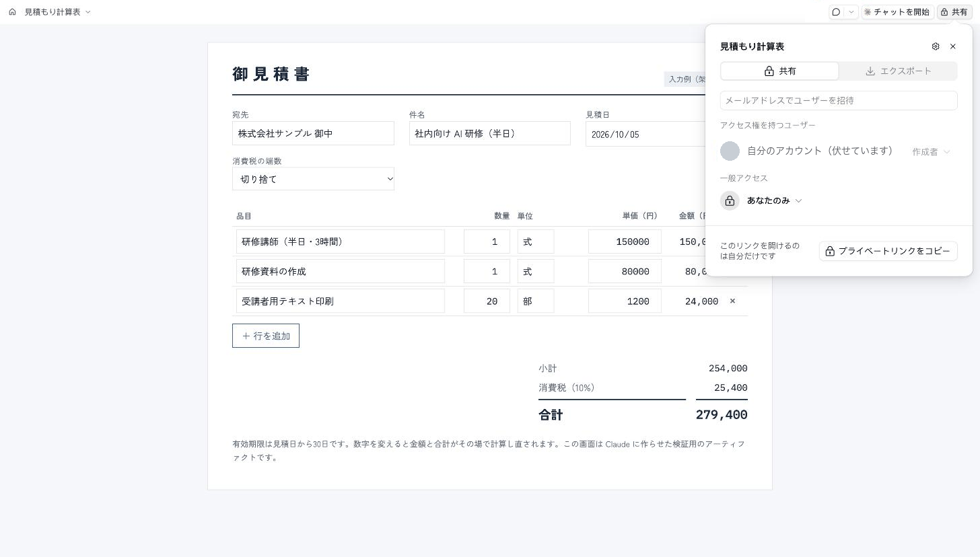Click the email invite input field
This screenshot has width=980, height=557.
click(839, 100)
